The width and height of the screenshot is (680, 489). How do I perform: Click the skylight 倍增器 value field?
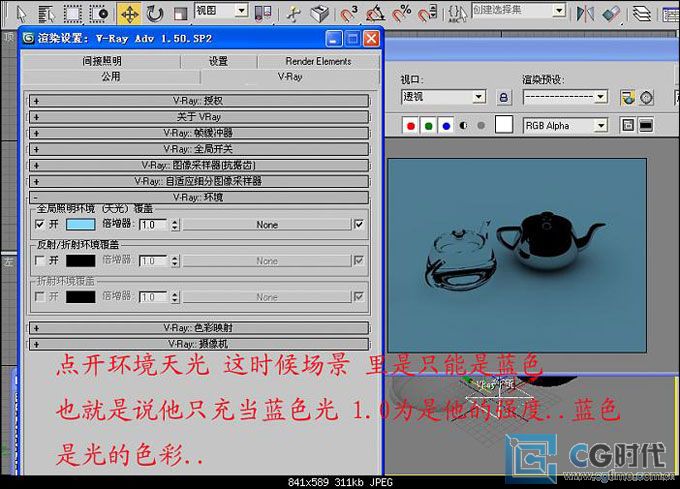pos(154,225)
